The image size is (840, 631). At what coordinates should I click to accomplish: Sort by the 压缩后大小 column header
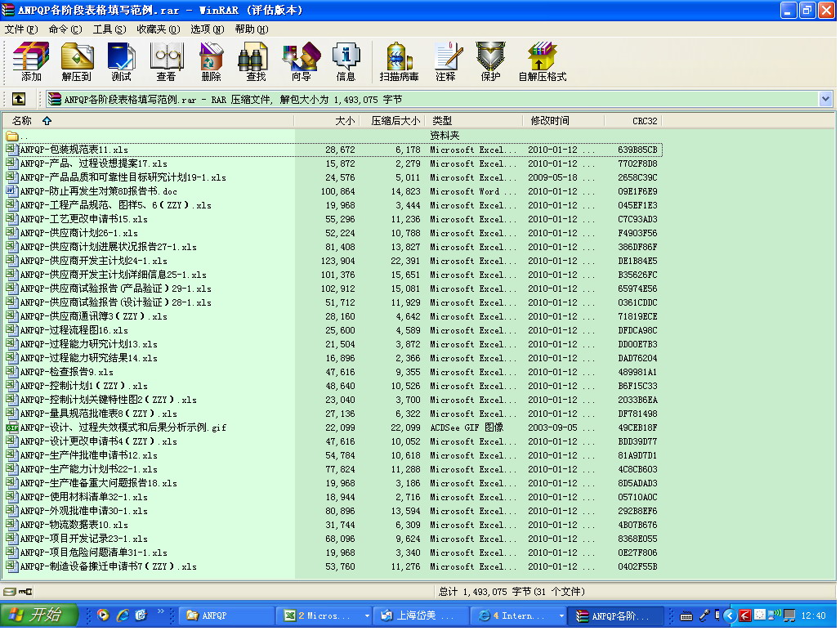[x=391, y=120]
